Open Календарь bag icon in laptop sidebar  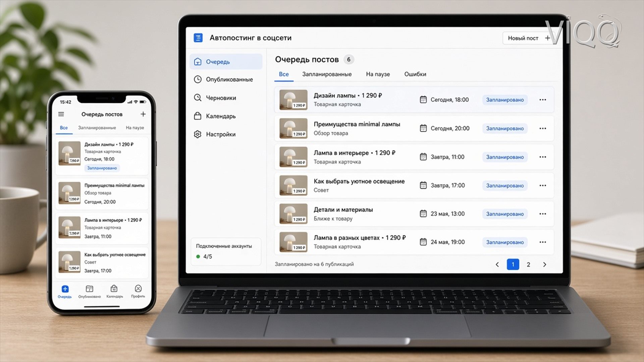click(198, 116)
